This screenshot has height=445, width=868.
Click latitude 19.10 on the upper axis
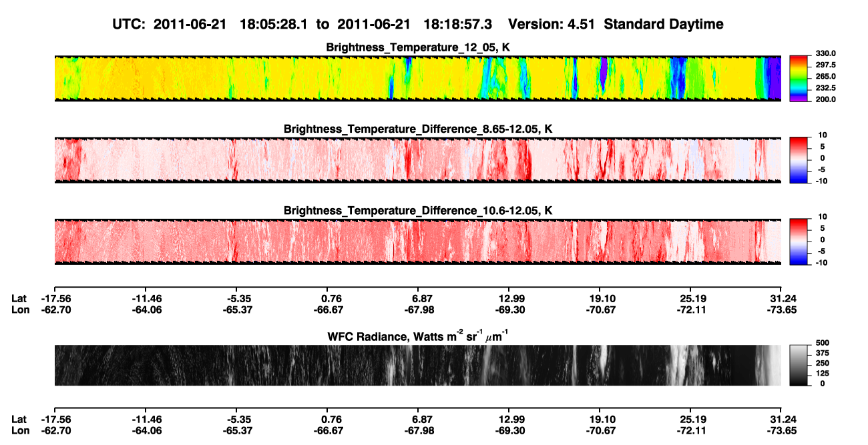pyautogui.click(x=600, y=298)
